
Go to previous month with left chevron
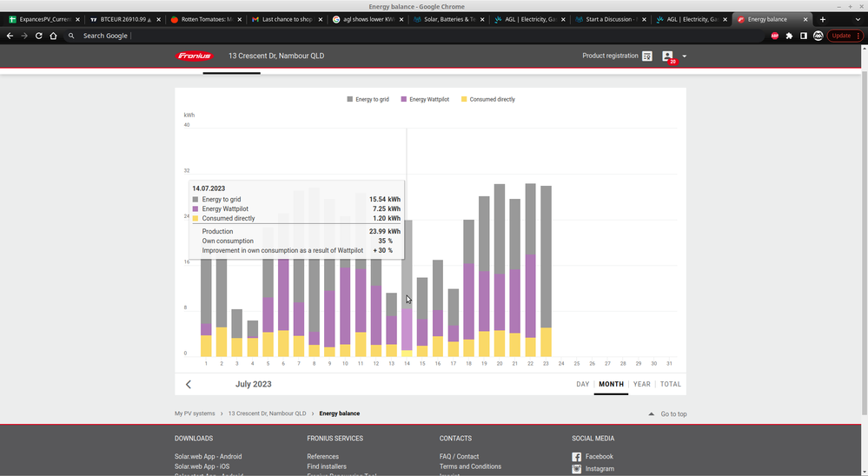(189, 384)
